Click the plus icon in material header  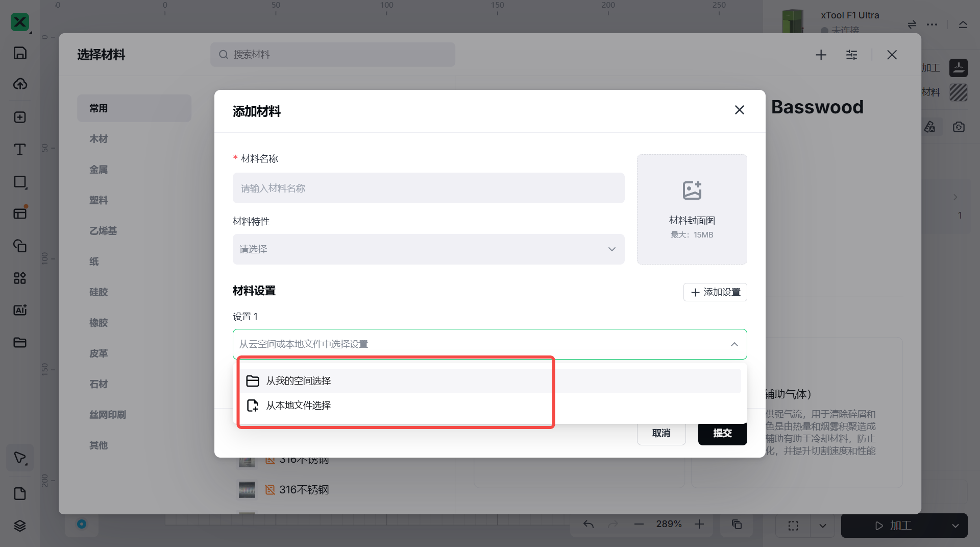(x=821, y=55)
